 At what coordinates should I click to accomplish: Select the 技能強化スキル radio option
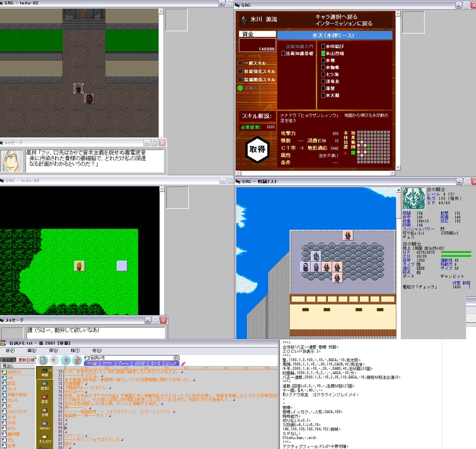click(241, 71)
